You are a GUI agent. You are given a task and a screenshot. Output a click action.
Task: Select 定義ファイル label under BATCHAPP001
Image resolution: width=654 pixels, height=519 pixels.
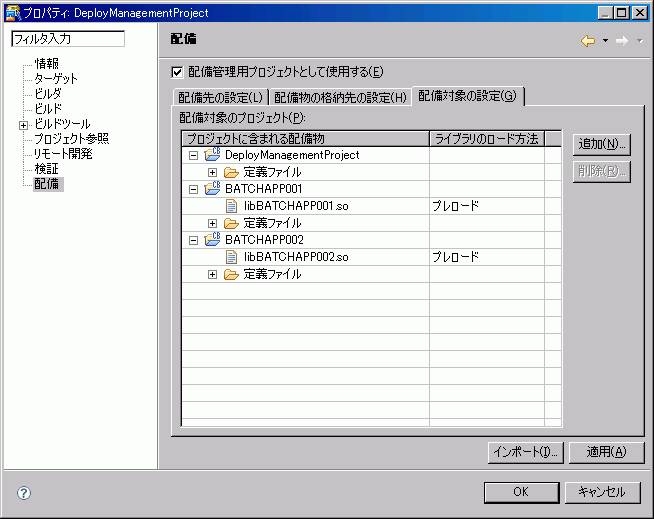(272, 223)
